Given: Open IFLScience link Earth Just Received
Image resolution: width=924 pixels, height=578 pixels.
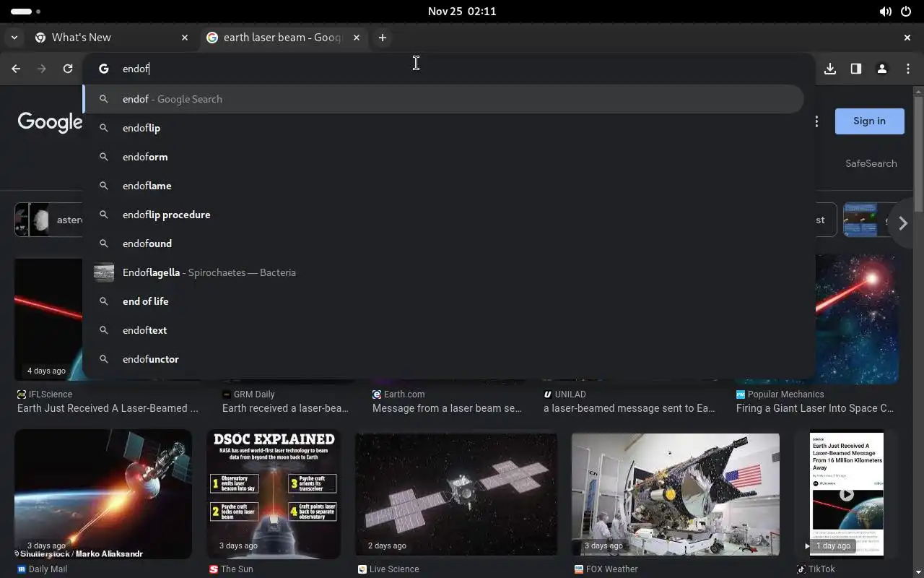Looking at the screenshot, I should pyautogui.click(x=108, y=408).
